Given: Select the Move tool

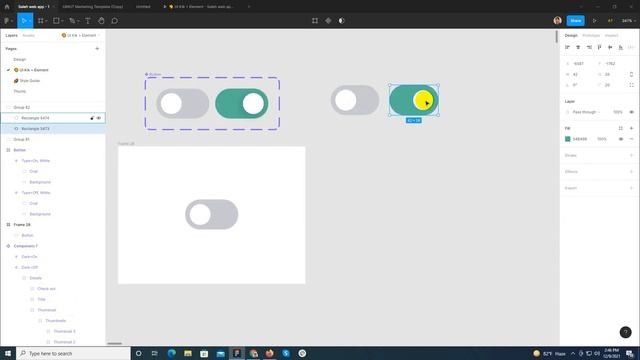Looking at the screenshot, I should pos(23,20).
